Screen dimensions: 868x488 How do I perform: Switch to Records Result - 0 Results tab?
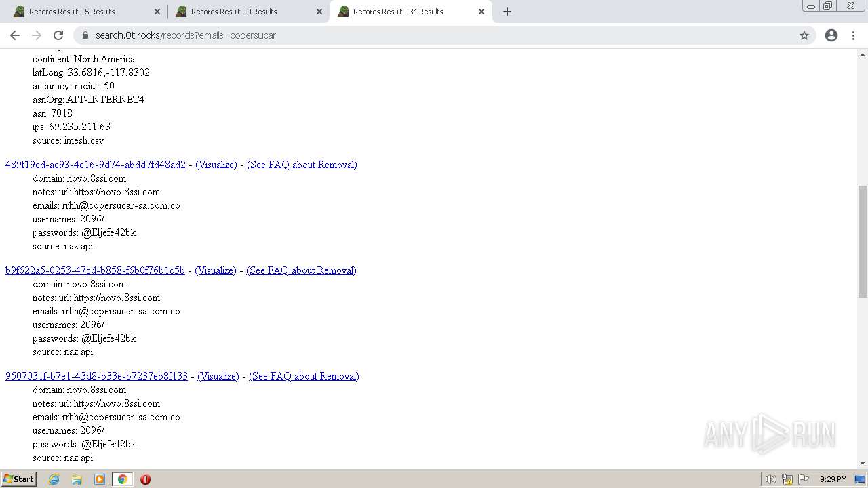click(x=248, y=12)
